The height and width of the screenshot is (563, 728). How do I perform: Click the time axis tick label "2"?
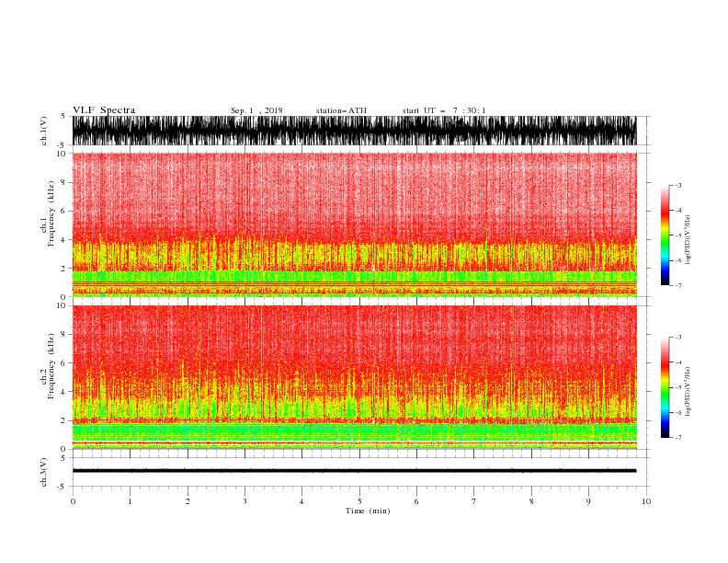coord(188,501)
